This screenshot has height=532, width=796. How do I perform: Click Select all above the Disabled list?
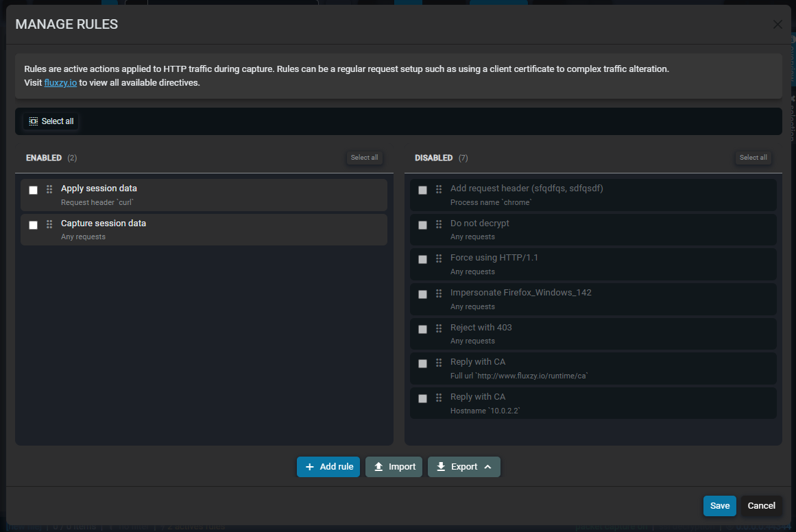[x=753, y=157]
